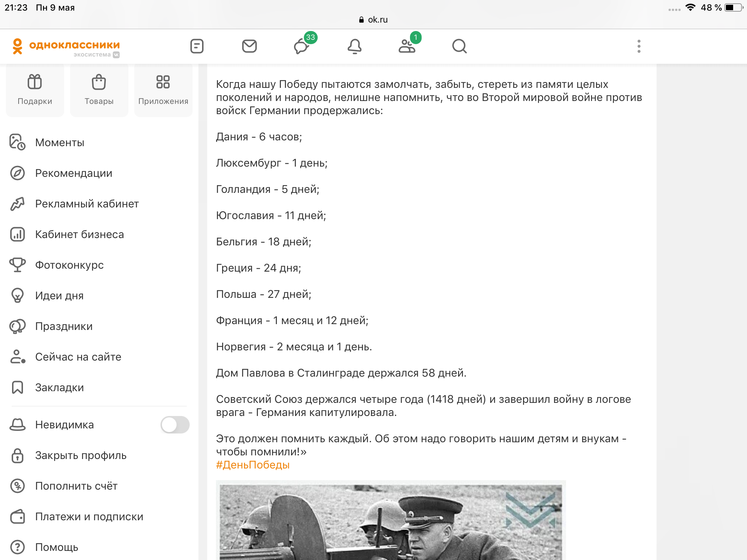Screen dimensions: 747x560
Task: Open the messages envelope icon
Action: (249, 46)
